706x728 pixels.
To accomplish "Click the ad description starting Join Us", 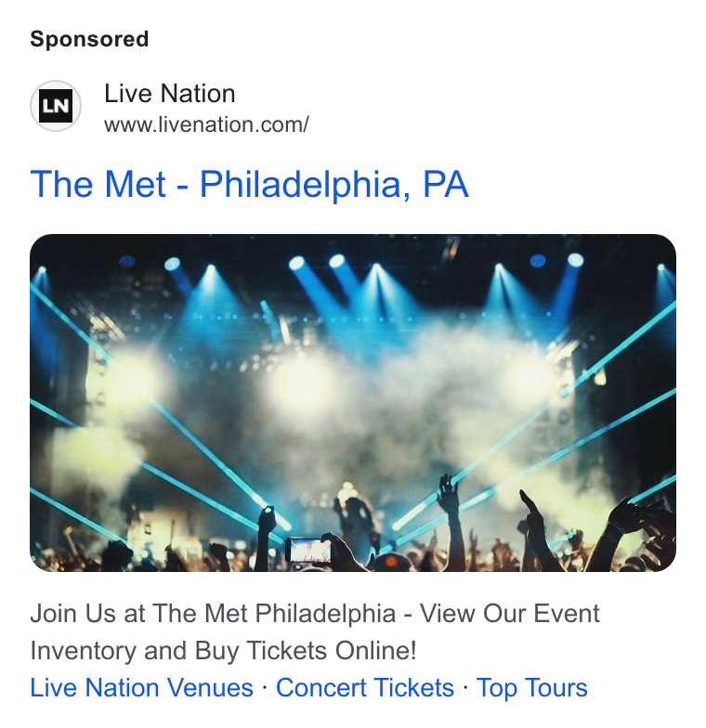I will pyautogui.click(x=315, y=631).
